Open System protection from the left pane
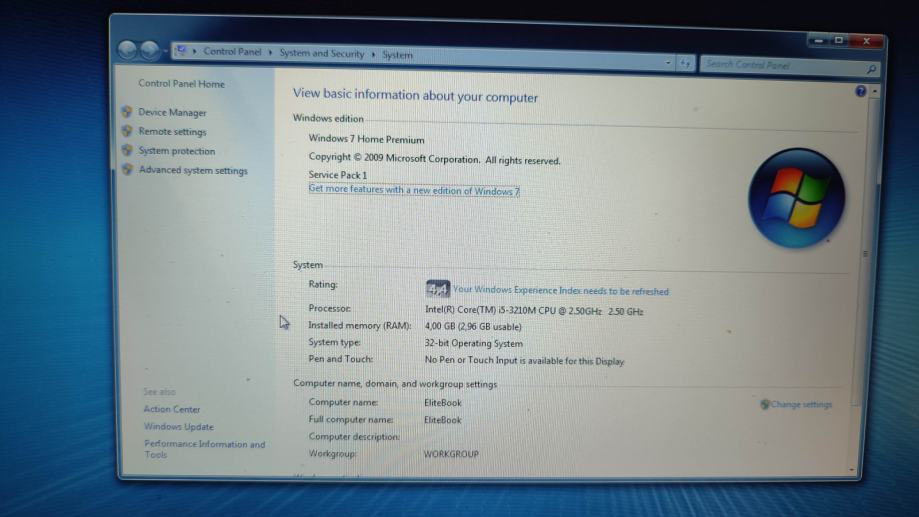919x517 pixels. pyautogui.click(x=177, y=151)
